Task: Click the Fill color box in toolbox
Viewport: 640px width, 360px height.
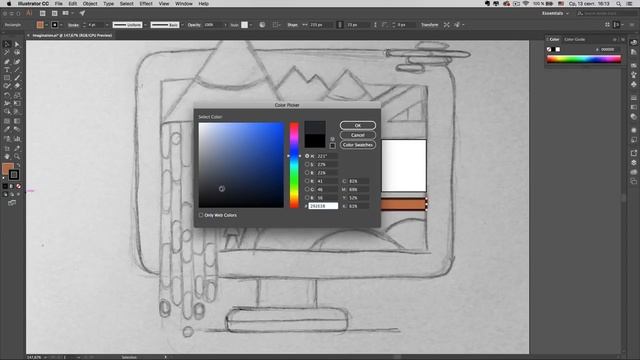Action: tap(8, 169)
